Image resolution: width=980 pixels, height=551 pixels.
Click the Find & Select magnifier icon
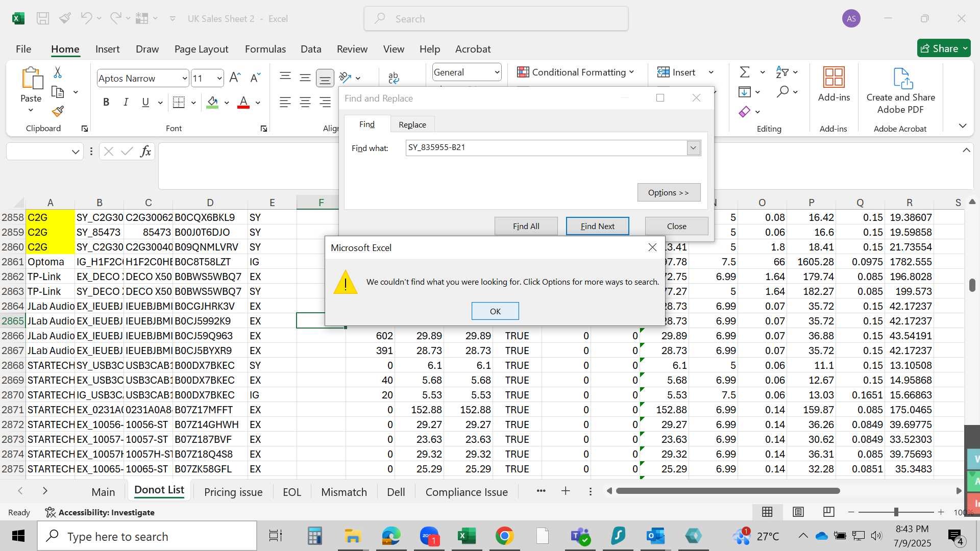pyautogui.click(x=782, y=92)
